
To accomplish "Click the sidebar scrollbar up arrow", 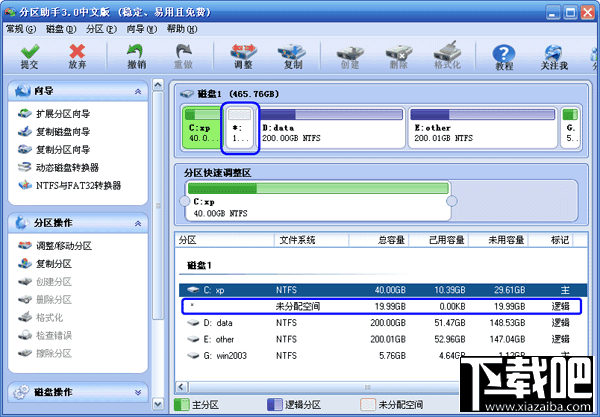I will [x=158, y=85].
